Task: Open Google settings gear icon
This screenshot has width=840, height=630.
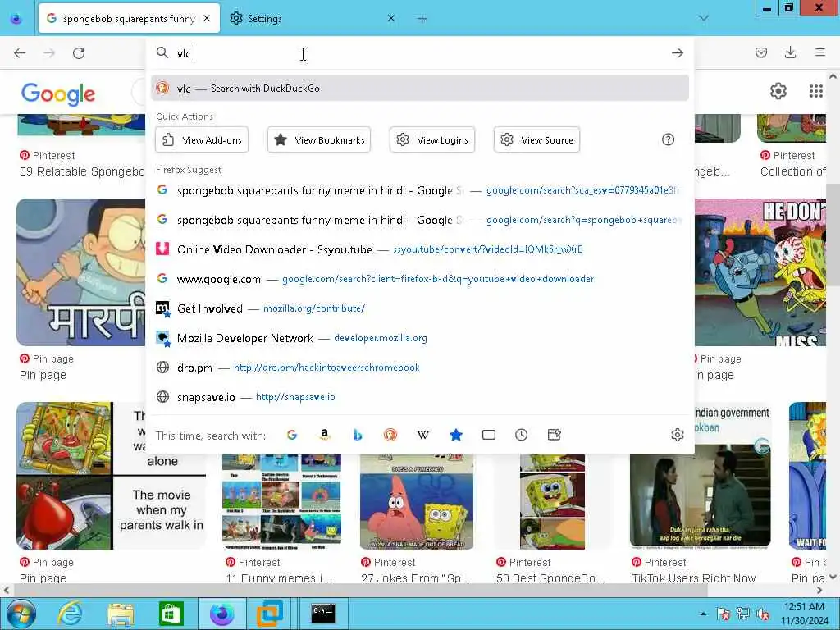Action: pos(778,91)
